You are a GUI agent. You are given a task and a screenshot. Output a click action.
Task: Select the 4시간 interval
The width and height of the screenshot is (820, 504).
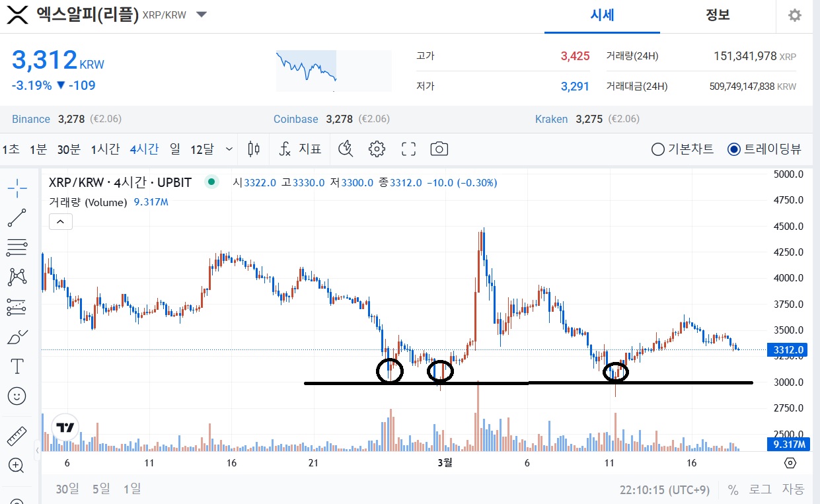pyautogui.click(x=144, y=149)
